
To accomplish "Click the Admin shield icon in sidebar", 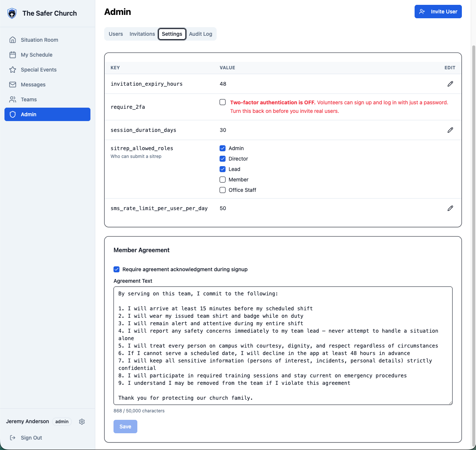I will (x=13, y=114).
